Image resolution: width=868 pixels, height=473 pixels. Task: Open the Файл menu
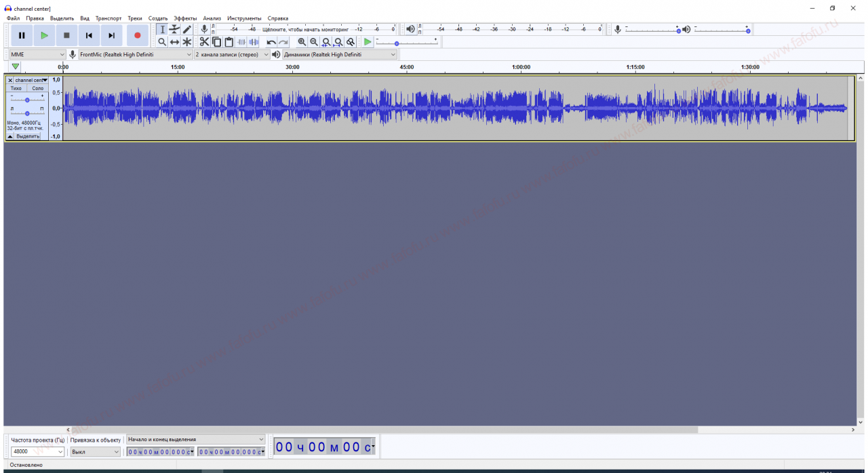[x=13, y=18]
